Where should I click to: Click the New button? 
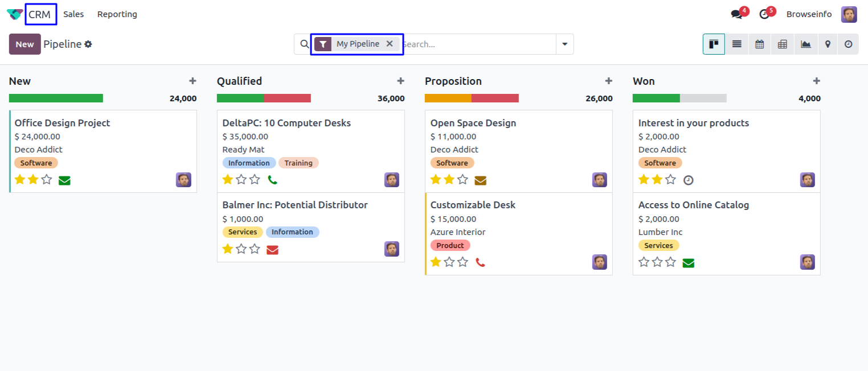point(24,44)
